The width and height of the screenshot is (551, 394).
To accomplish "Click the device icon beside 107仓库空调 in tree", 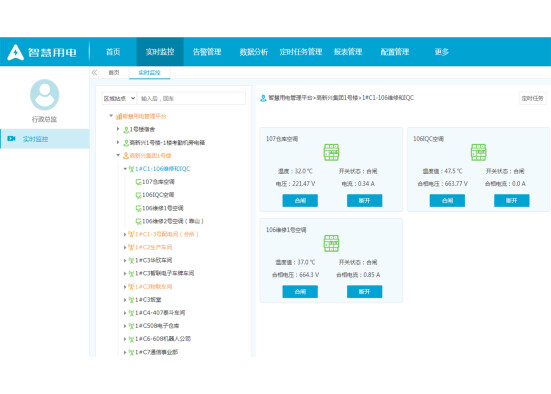I will coord(138,182).
